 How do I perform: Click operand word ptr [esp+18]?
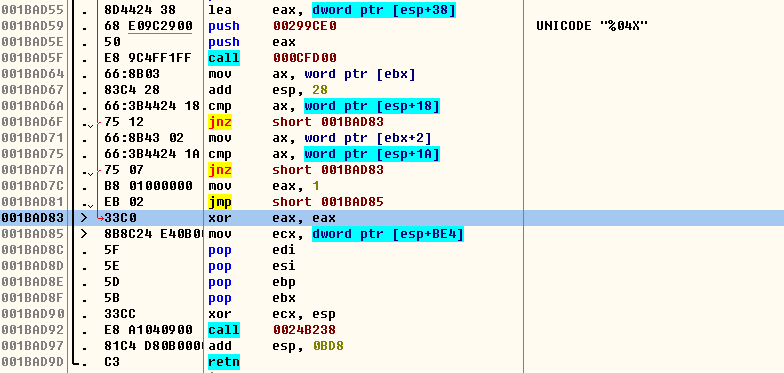372,106
